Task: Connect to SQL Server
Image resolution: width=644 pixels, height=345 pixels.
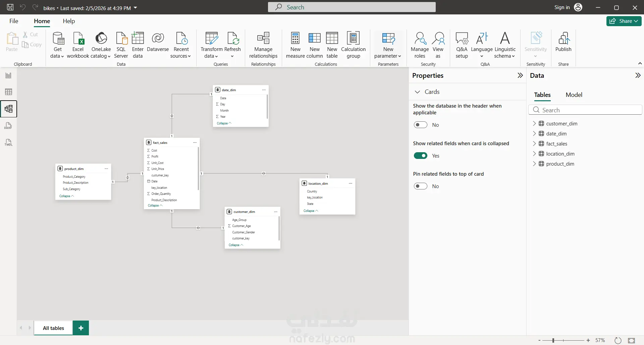Action: coord(121,45)
